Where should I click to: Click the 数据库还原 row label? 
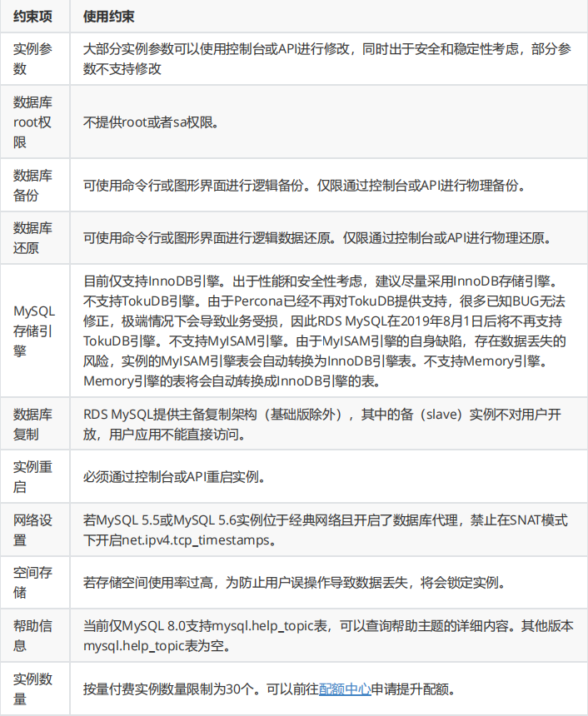coord(32,238)
